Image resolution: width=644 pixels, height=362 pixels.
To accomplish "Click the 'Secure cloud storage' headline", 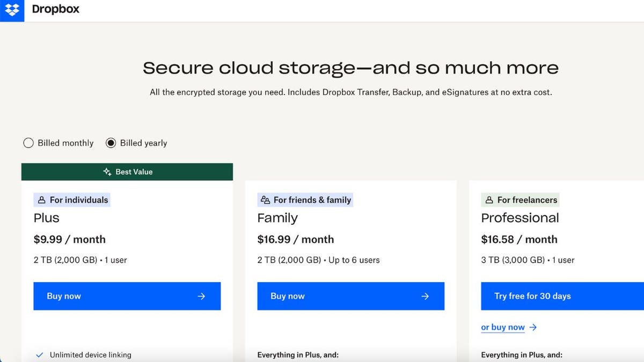I will click(350, 68).
